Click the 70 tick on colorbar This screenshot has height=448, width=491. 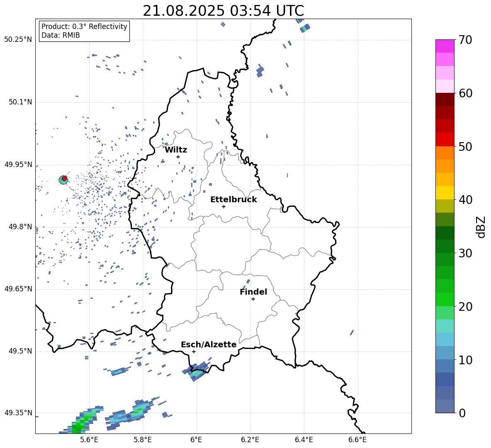[x=465, y=40]
